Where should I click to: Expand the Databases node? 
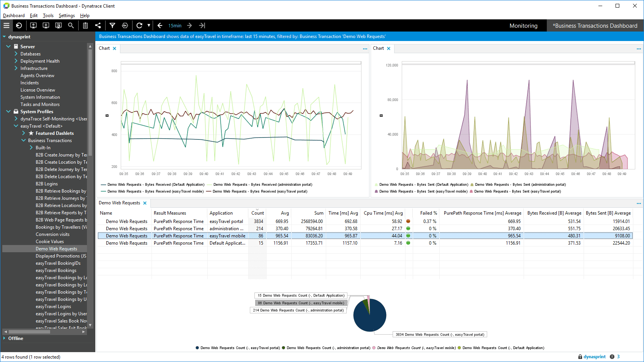[x=16, y=54]
